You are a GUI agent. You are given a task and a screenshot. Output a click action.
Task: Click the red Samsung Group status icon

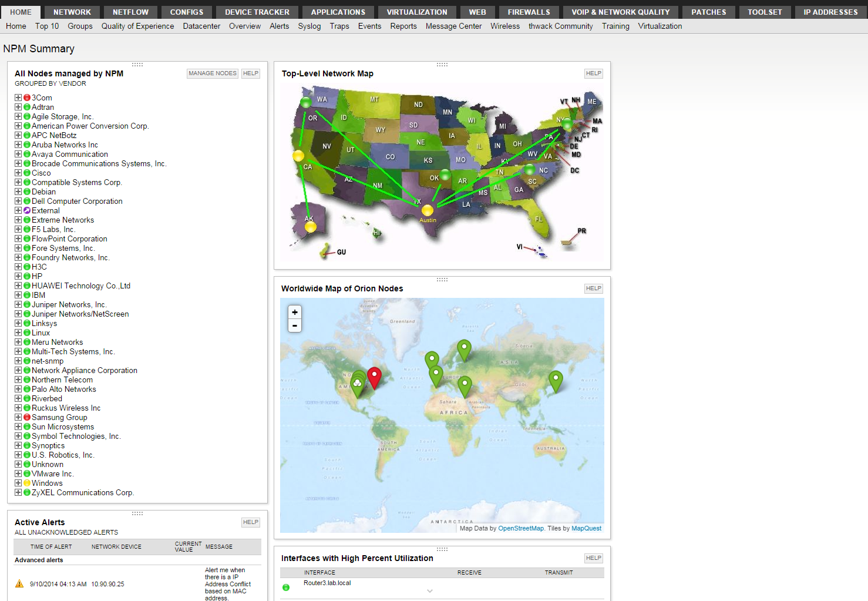coord(27,418)
